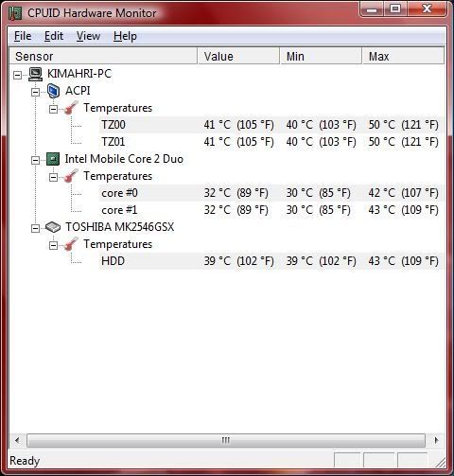Viewport: 454px width, 476px height.
Task: Select the TZ01 sensor row
Action: pos(271,142)
